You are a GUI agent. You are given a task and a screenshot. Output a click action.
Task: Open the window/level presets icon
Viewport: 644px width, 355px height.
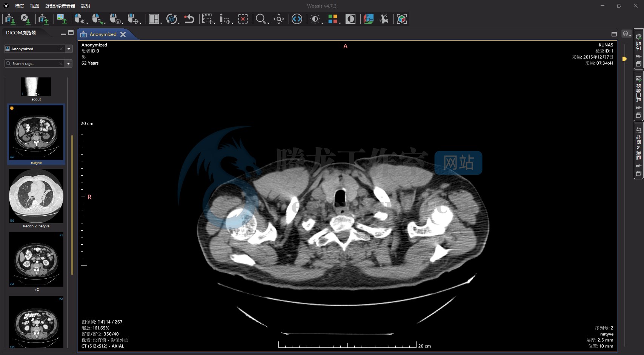click(316, 19)
